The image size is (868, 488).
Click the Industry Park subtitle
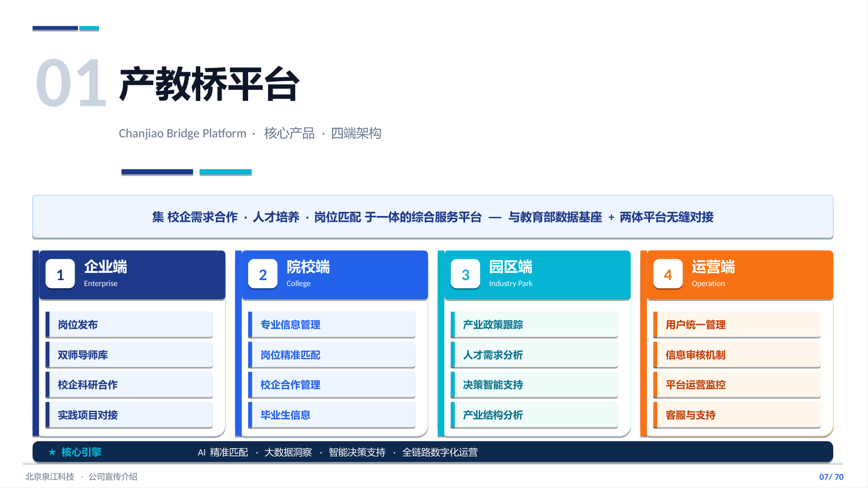510,283
